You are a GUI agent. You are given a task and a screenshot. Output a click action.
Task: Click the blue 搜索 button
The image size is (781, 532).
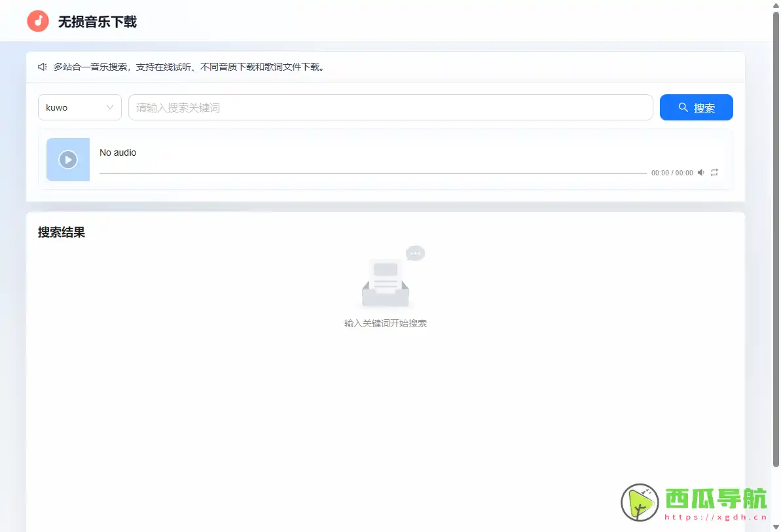click(x=697, y=107)
